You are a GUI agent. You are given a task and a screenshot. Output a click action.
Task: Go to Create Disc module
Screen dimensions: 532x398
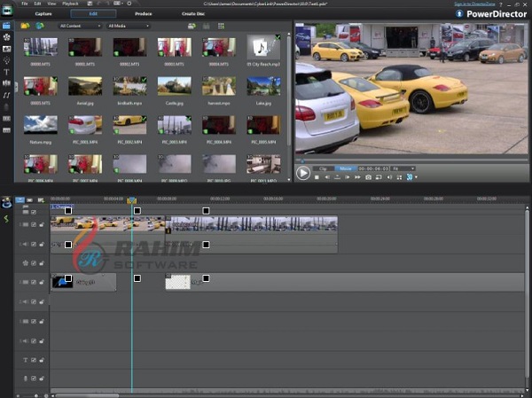click(195, 14)
